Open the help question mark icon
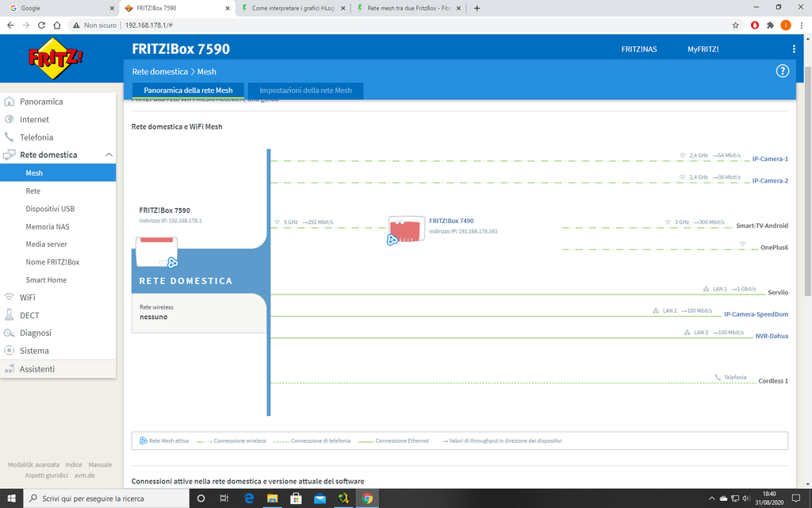Screen dimensions: 812x508 782,71
